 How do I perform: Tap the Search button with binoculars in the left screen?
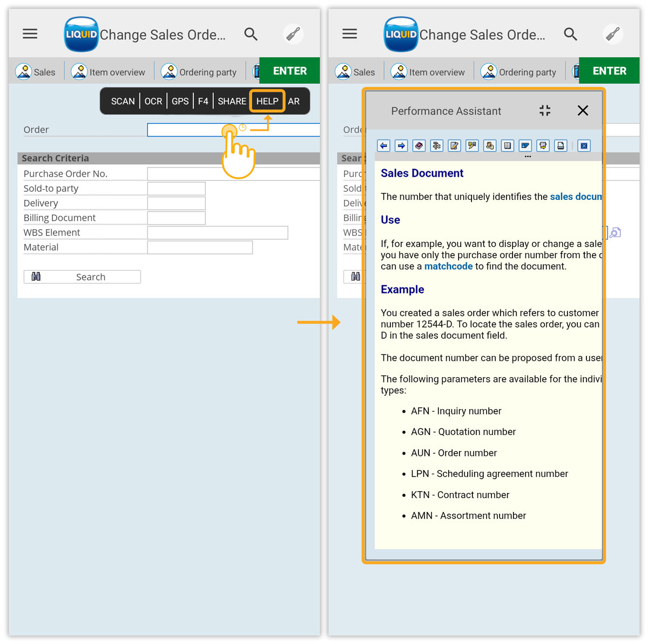point(82,277)
